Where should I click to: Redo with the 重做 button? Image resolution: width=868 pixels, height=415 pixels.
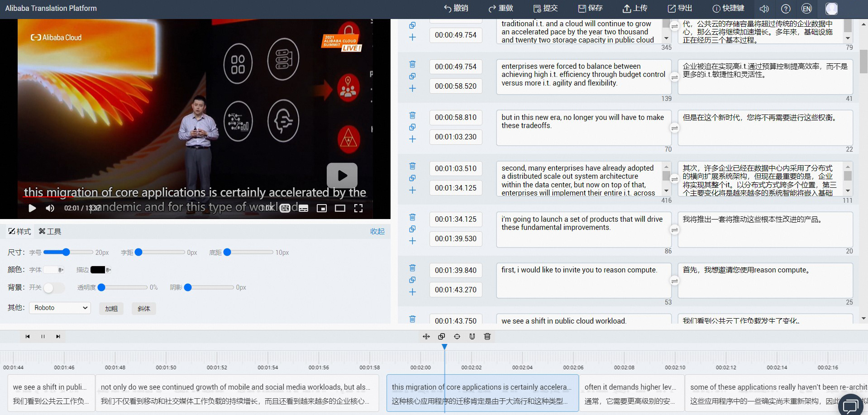(501, 8)
